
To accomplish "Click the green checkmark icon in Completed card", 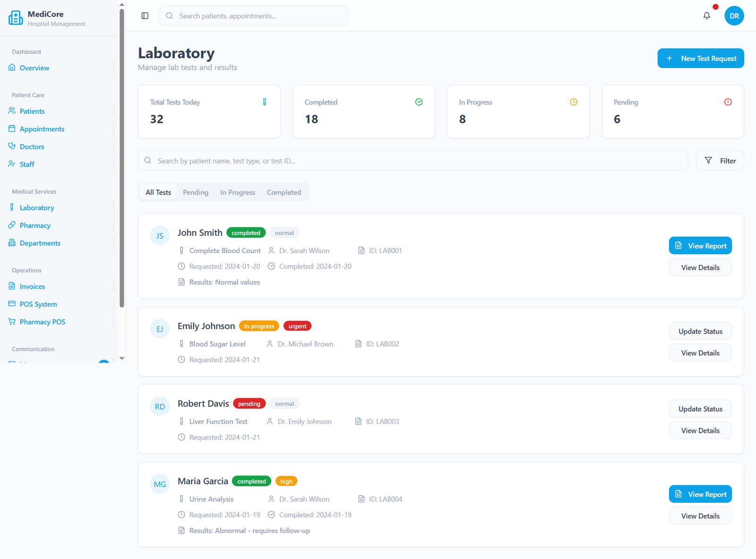I will (x=419, y=102).
